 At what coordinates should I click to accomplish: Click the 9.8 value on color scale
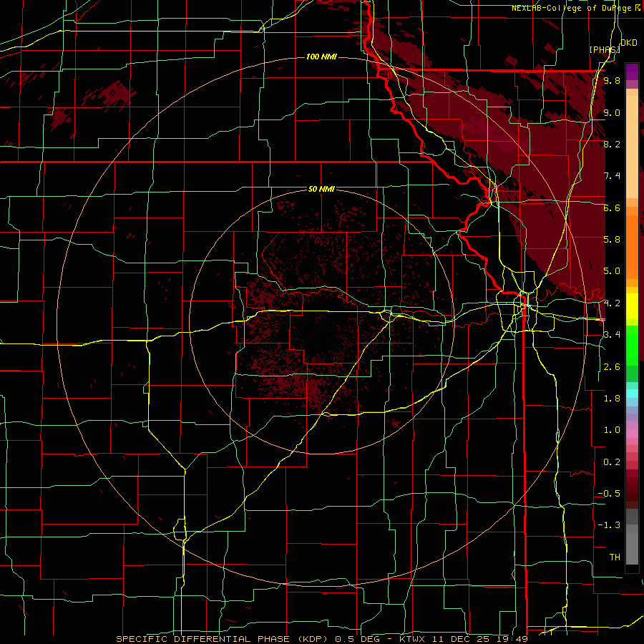click(x=612, y=81)
